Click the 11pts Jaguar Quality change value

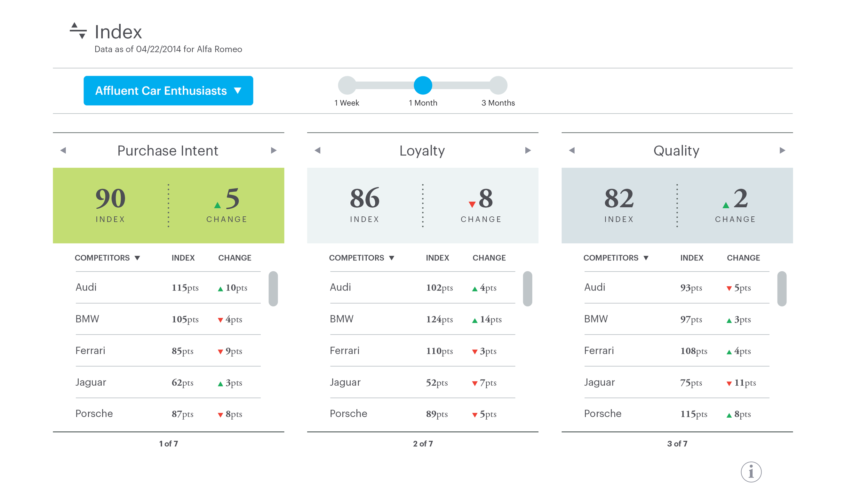[x=741, y=383]
